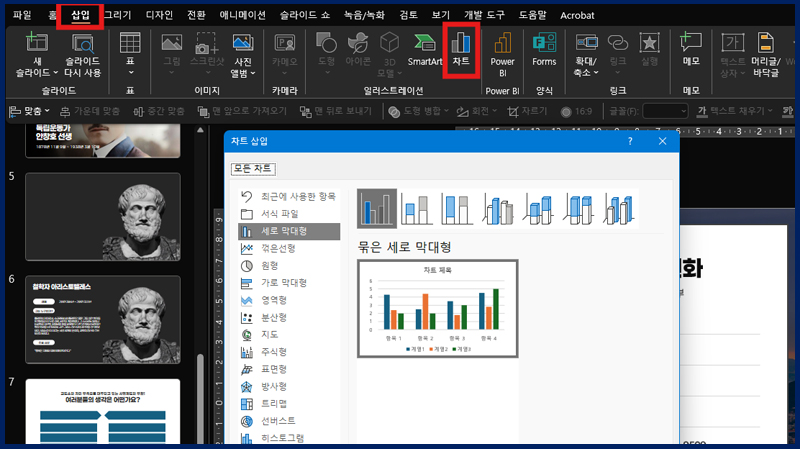Choose Recent (최근에 사용한 항목) chart category
The width and height of the screenshot is (800, 449).
point(289,196)
